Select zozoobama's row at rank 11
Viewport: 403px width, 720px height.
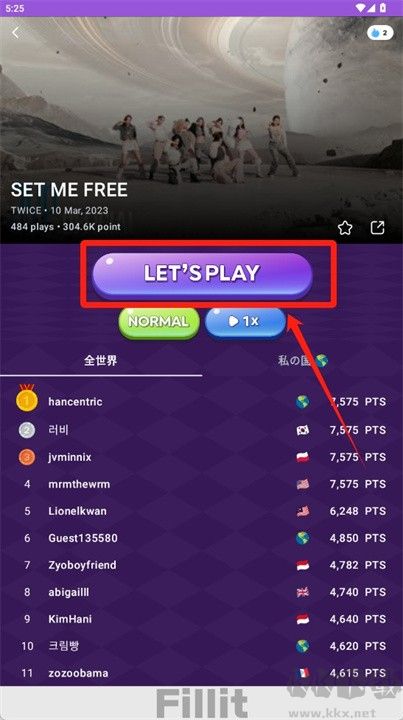(202, 673)
